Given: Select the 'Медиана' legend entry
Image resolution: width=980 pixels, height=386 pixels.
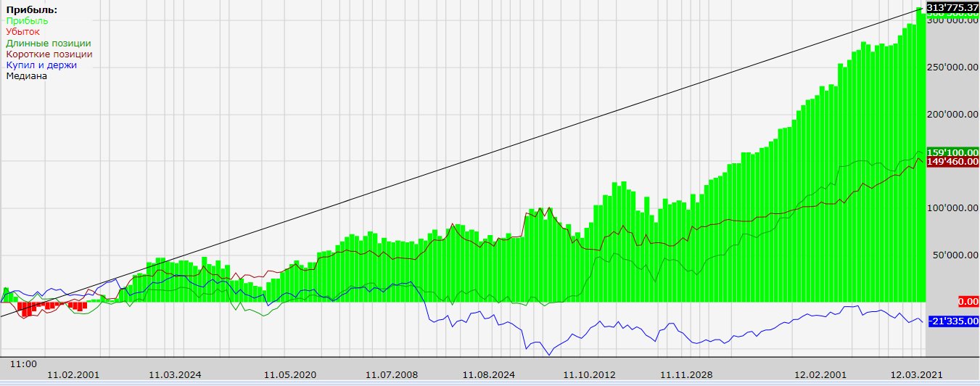Looking at the screenshot, I should (26, 76).
